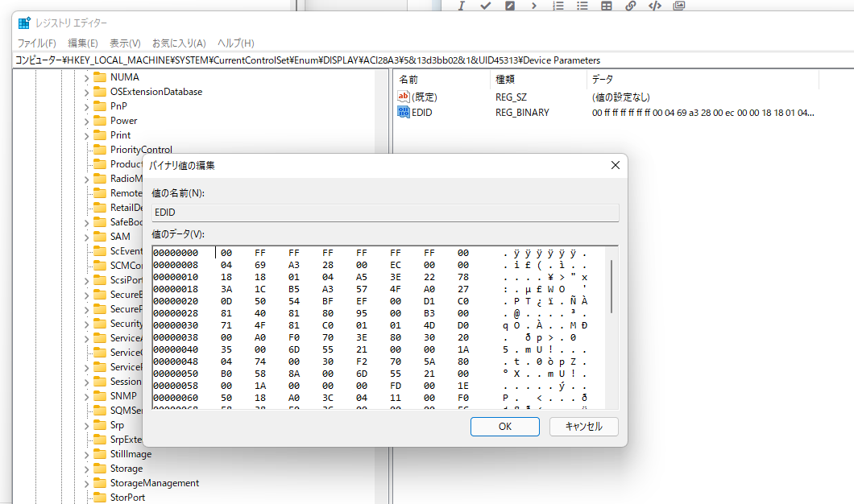Select the EDID binary value entry
The width and height of the screenshot is (854, 504).
(x=421, y=113)
